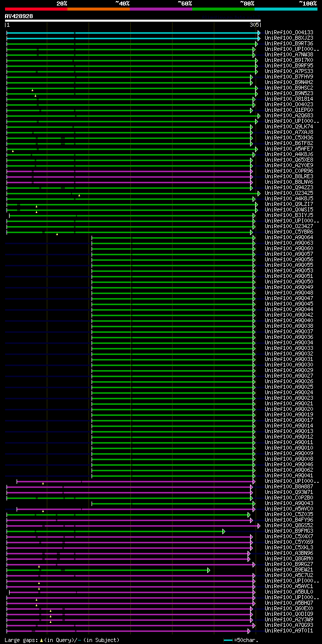Select hit label UniRef100_Q65XE8
Image resolution: width=322 pixels, height=644 pixels.
coord(289,160)
